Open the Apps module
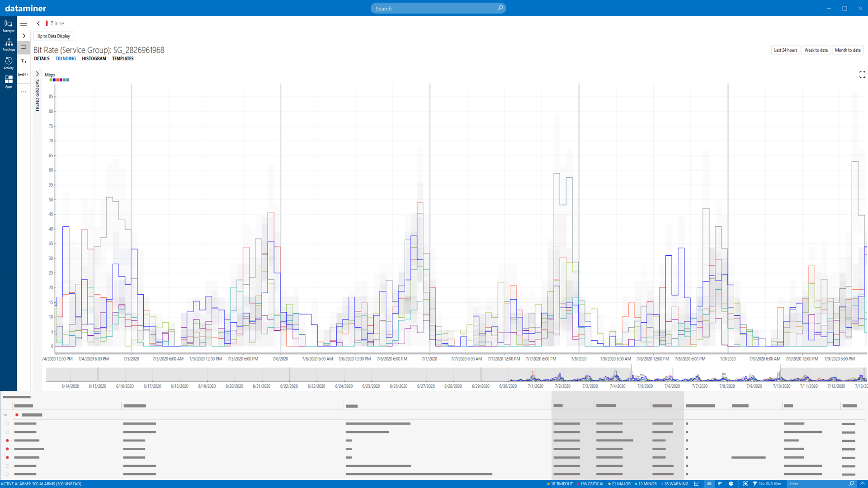The width and height of the screenshot is (868, 488). point(8,81)
